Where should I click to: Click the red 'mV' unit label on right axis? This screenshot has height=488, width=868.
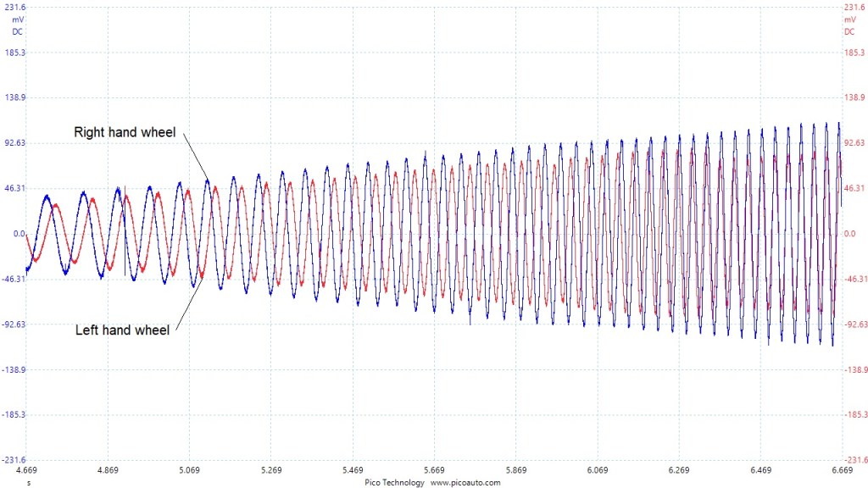849,19
